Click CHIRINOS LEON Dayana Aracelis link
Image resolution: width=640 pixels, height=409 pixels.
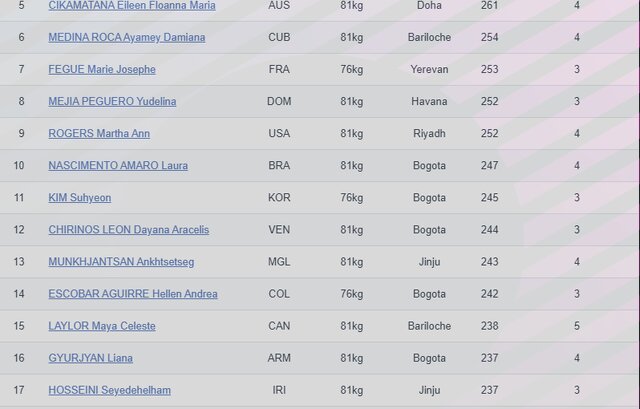point(129,230)
